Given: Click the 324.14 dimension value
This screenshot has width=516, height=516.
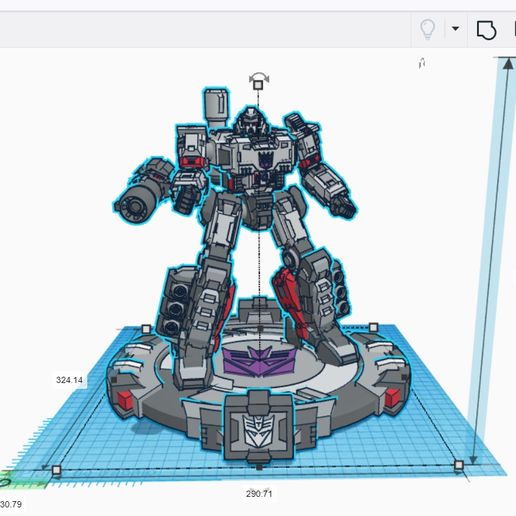Looking at the screenshot, I should pos(69,380).
